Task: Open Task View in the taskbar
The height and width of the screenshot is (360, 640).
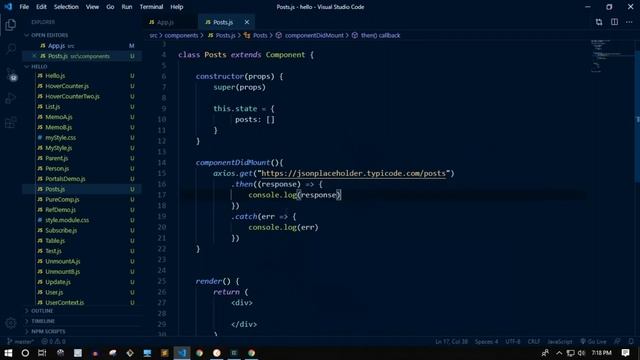Action: [42, 353]
